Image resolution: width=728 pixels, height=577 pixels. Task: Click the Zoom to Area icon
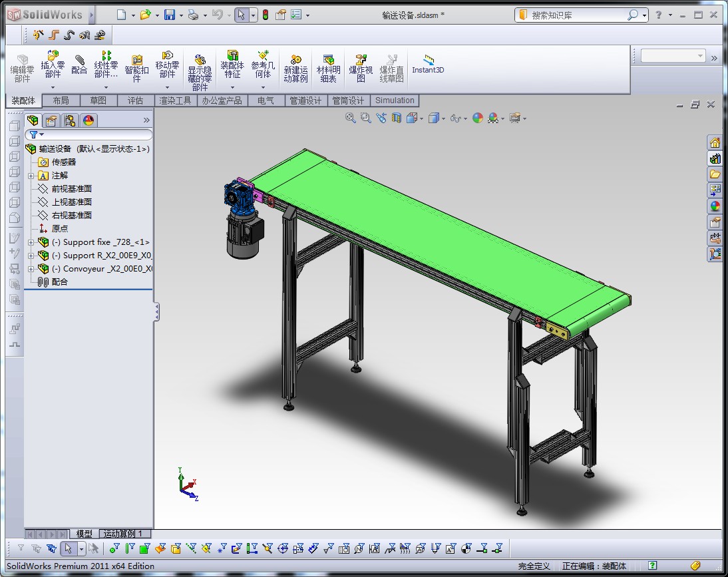(366, 118)
